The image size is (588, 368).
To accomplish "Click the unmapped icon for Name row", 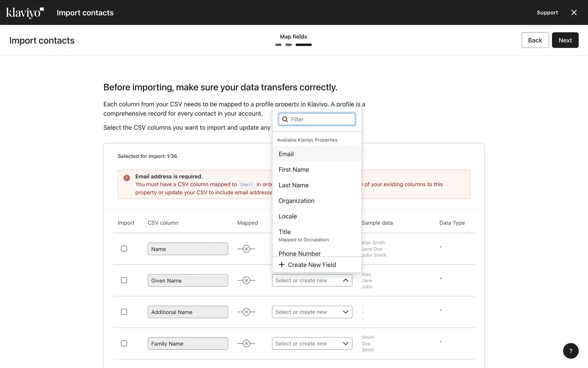I will pyautogui.click(x=246, y=249).
